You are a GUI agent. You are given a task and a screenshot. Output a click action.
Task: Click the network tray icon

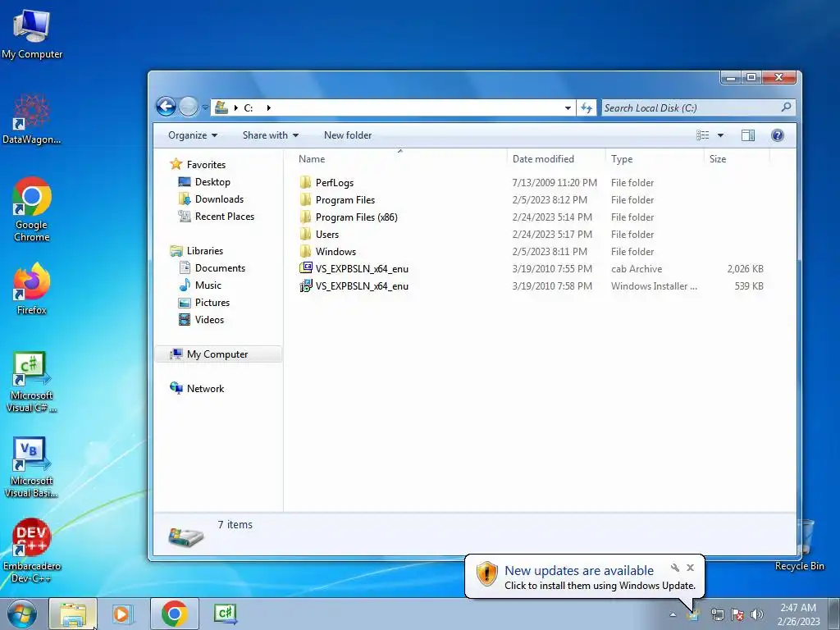(717, 614)
